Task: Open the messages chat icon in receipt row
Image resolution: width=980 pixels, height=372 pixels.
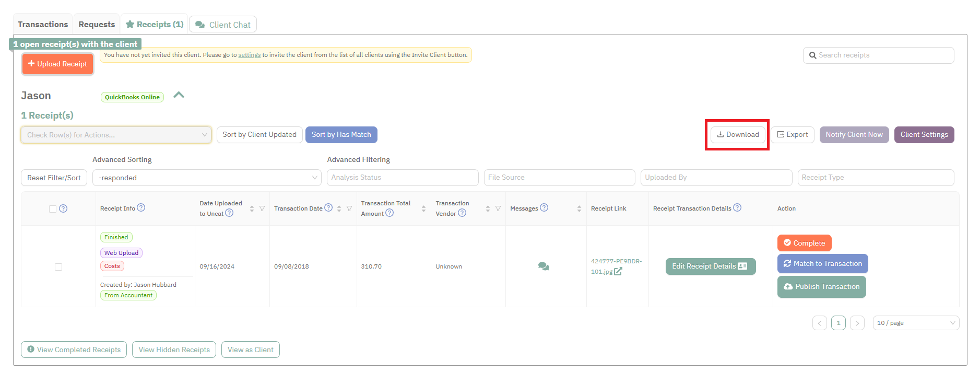Action: coord(544,266)
